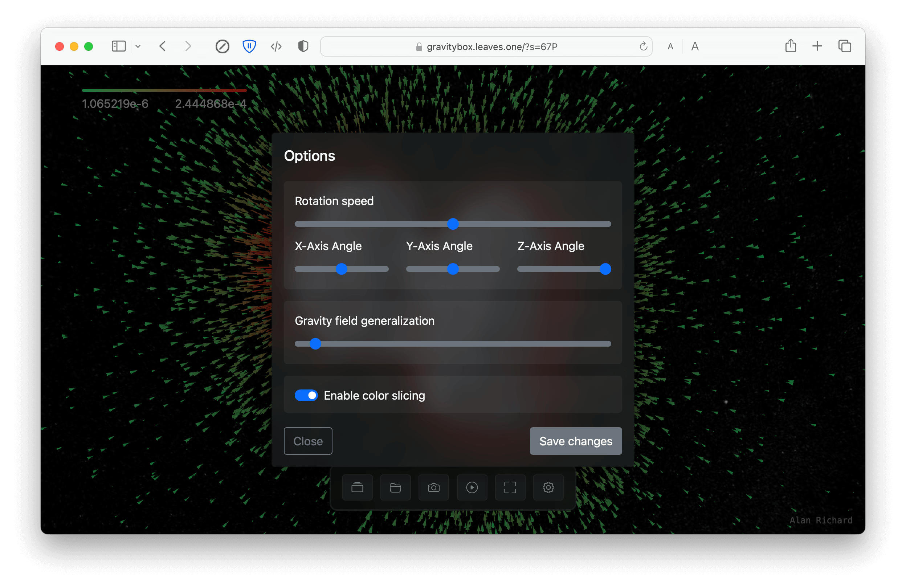This screenshot has height=588, width=906.
Task: Click the Safari share icon
Action: [x=791, y=46]
